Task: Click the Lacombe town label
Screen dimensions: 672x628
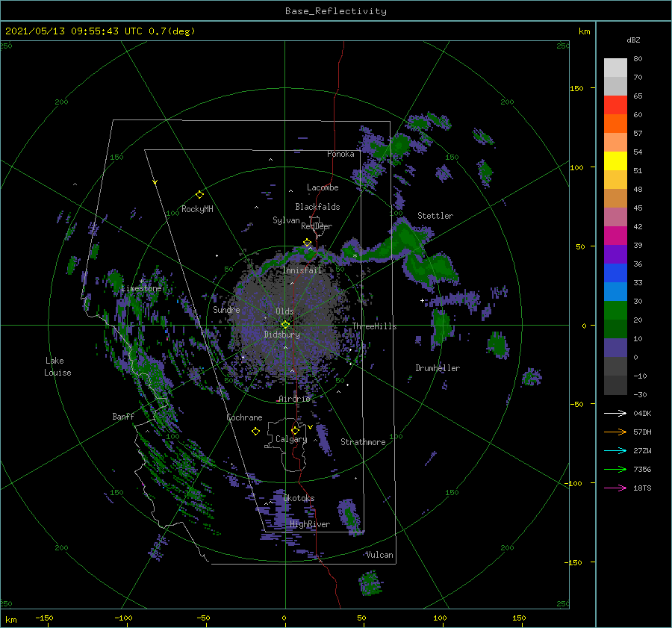Action: tap(323, 187)
